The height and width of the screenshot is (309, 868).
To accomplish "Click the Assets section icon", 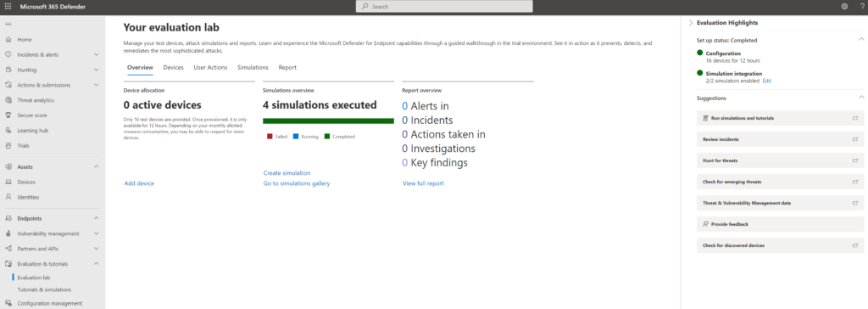I will click(8, 166).
